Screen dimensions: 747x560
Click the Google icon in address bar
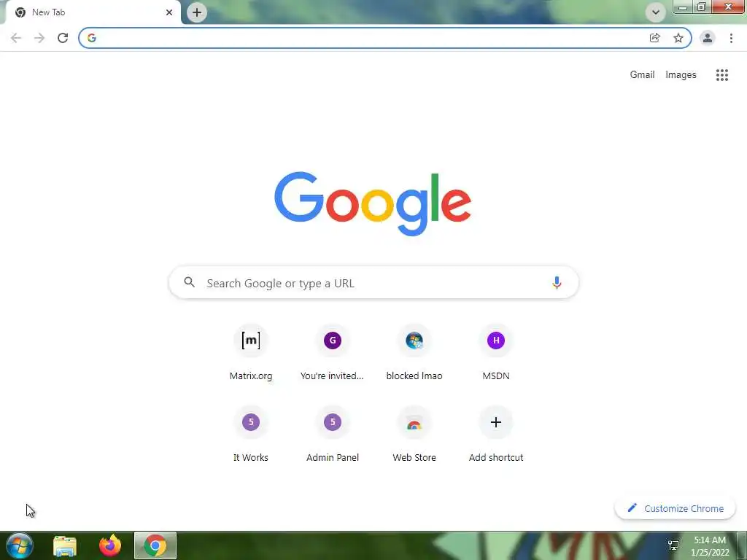click(x=91, y=38)
